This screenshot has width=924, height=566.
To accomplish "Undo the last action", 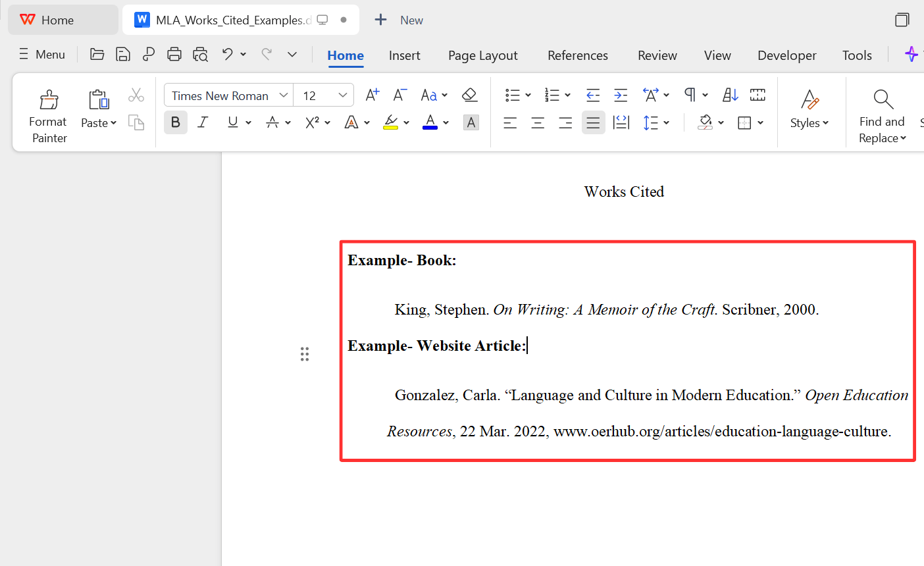I will pos(227,55).
